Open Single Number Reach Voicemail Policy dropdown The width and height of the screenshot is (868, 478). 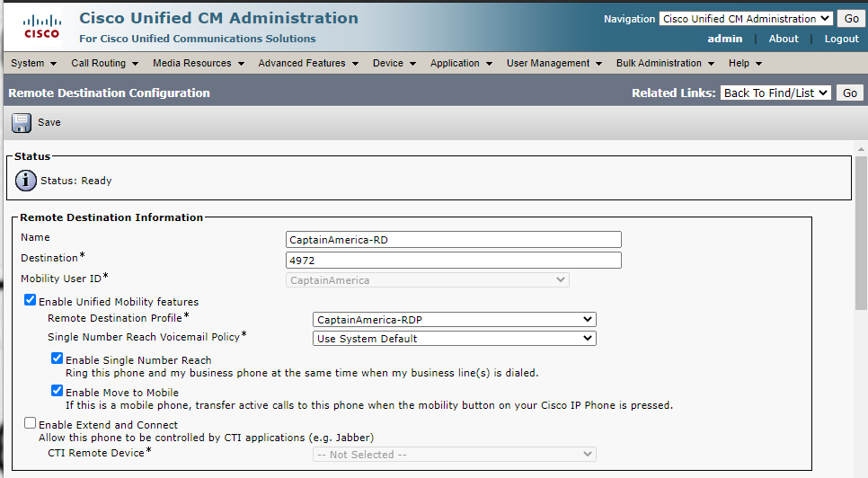(454, 339)
